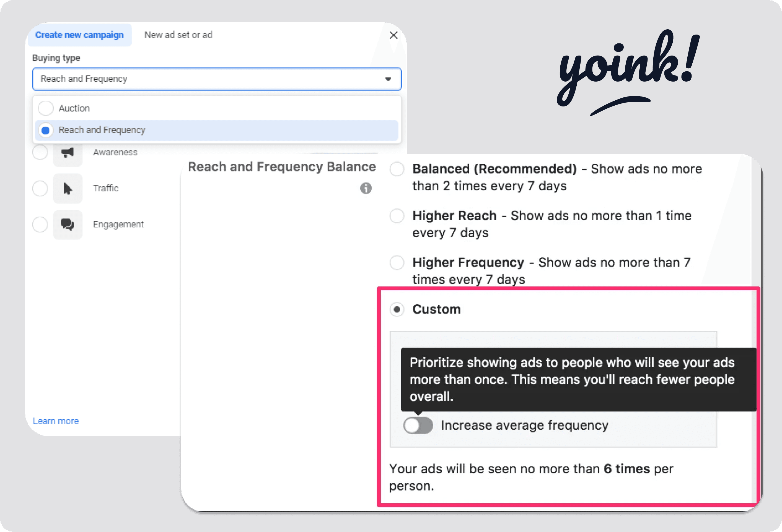782x532 pixels.
Task: Click the Engagement chat bubbles icon
Action: (x=68, y=225)
